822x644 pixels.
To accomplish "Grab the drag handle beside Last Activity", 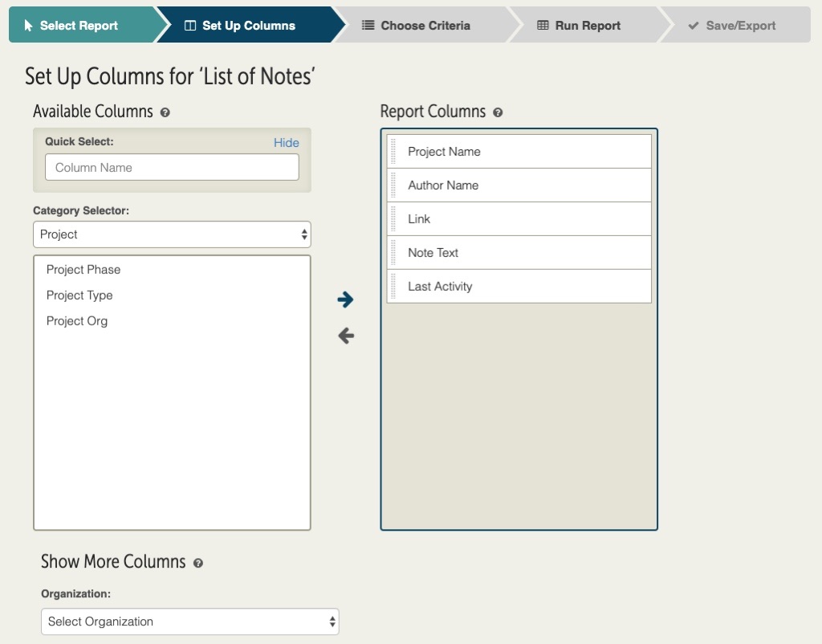I will tap(395, 286).
